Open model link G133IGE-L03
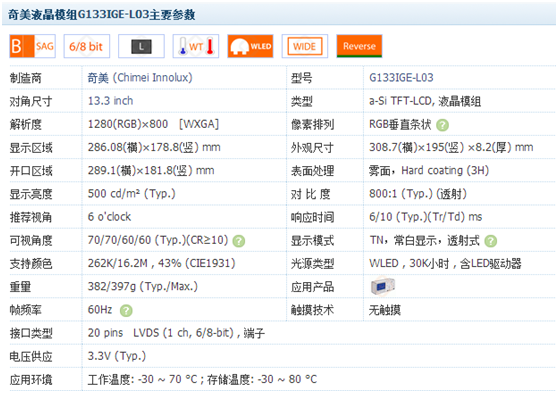The width and height of the screenshot is (558, 393). click(x=401, y=78)
